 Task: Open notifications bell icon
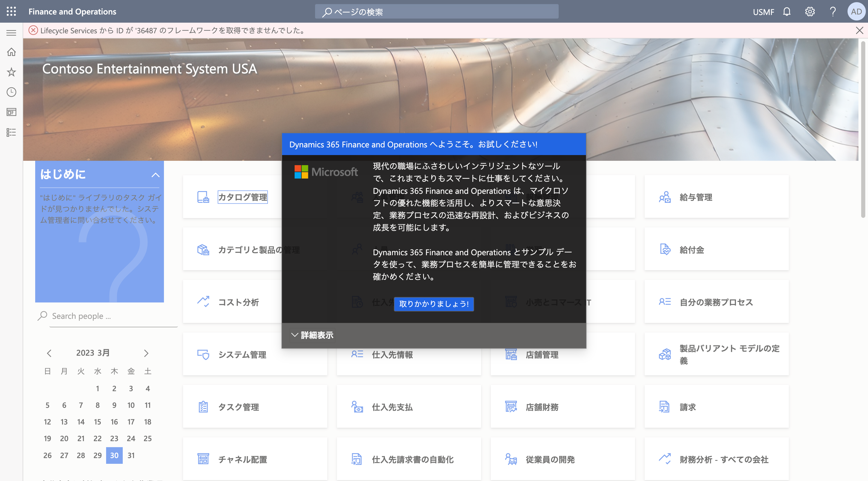[x=786, y=12]
